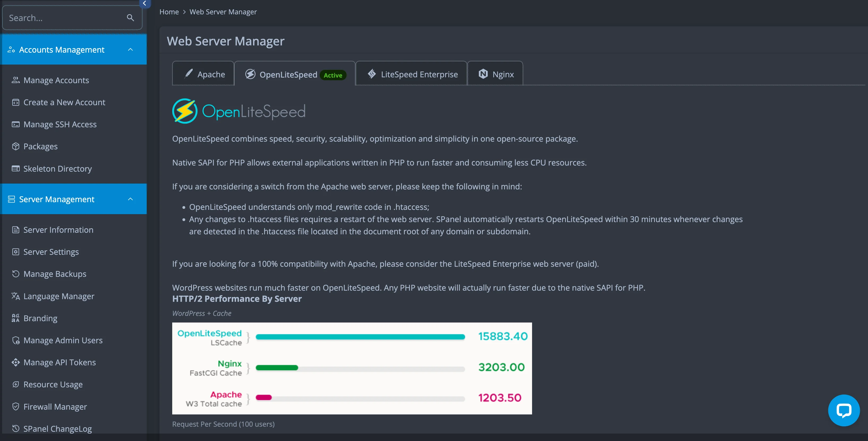Viewport: 868px width, 441px height.
Task: Click the Server Information document icon
Action: [x=15, y=230]
